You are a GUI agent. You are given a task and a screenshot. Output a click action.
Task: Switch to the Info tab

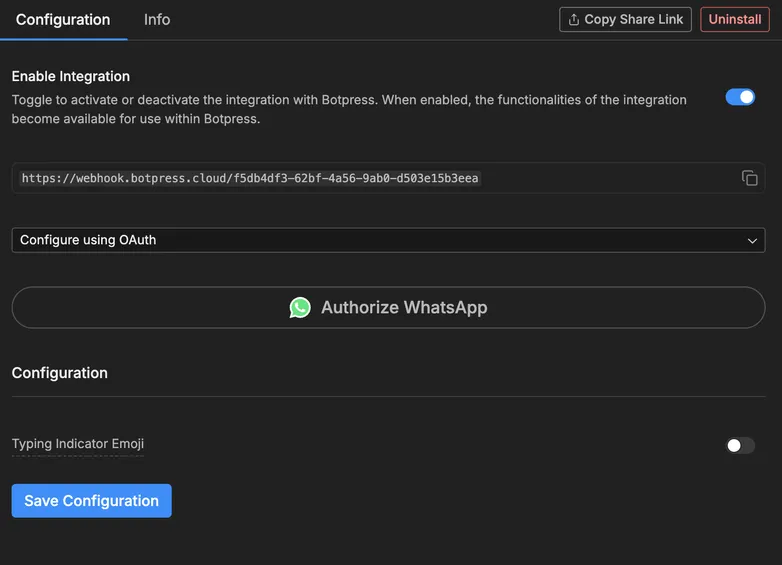tap(157, 19)
